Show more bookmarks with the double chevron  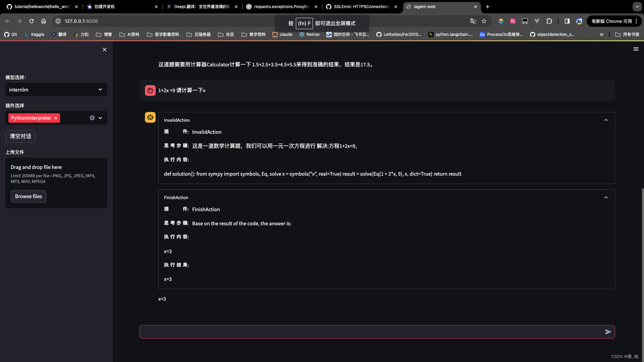coord(602,35)
